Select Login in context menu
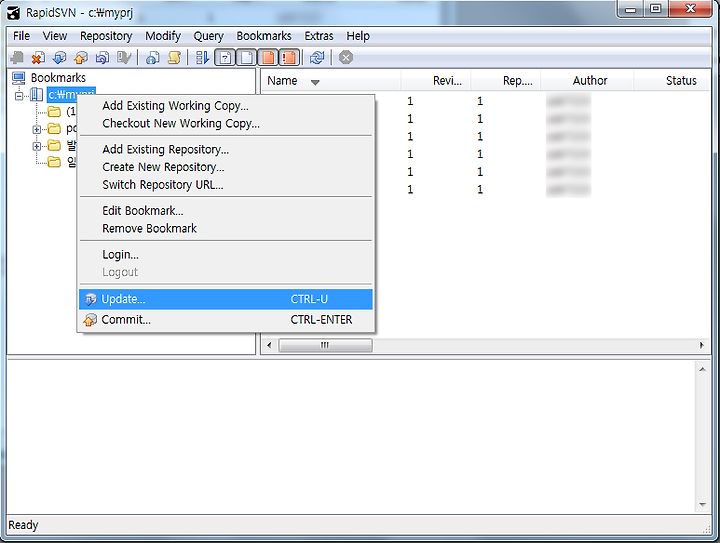 point(225,254)
